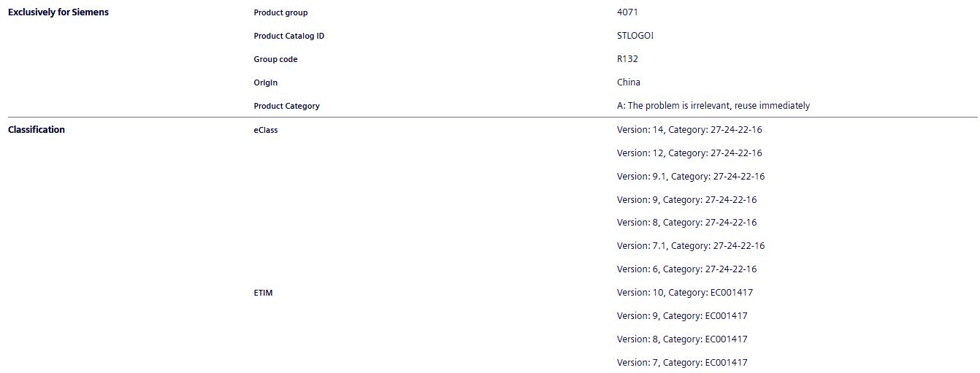
Task: Click the R132 group code value
Action: click(627, 59)
